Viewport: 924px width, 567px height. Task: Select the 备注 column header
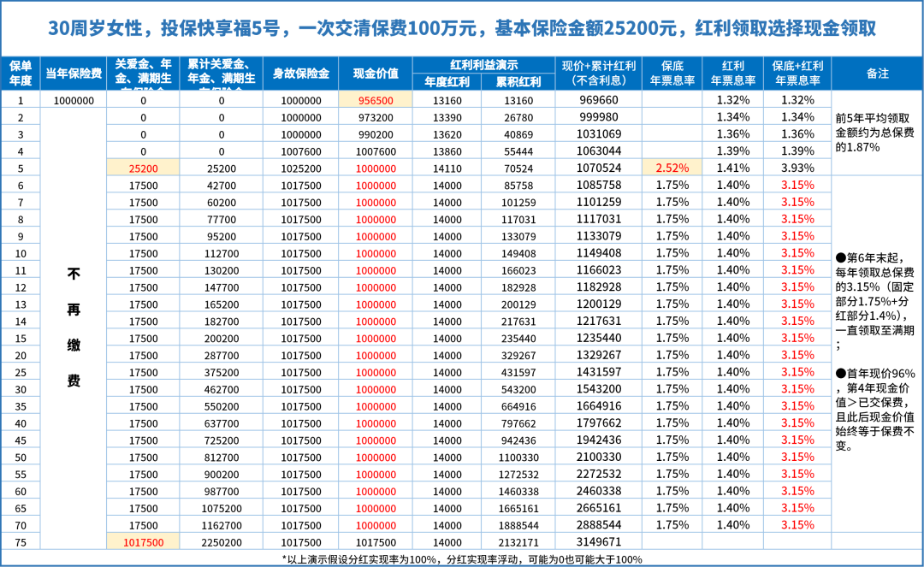(877, 74)
